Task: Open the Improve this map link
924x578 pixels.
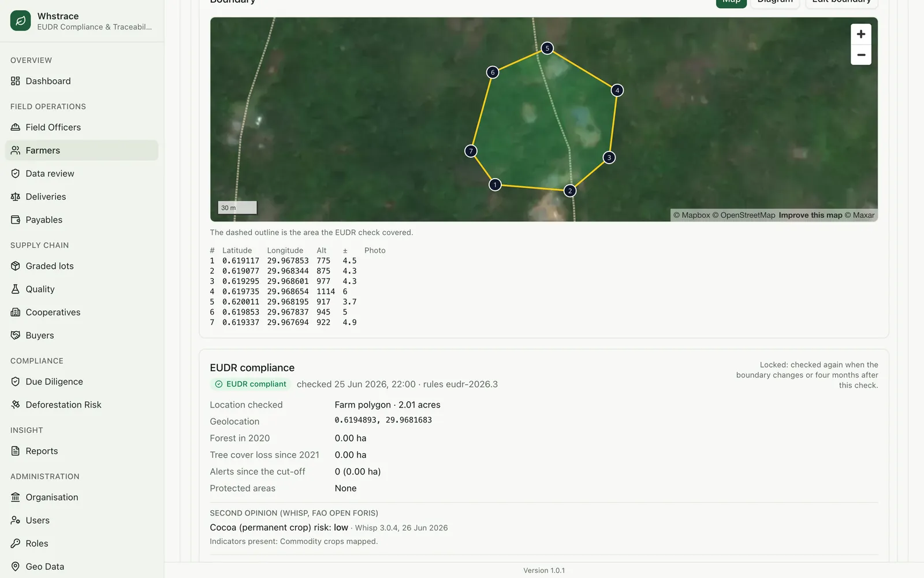Action: coord(810,215)
